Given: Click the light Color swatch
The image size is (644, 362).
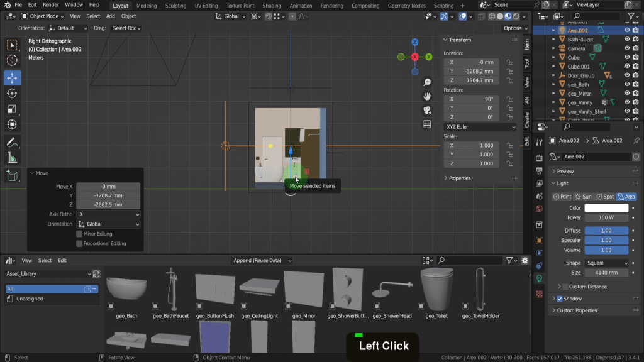Looking at the screenshot, I should pos(606,208).
